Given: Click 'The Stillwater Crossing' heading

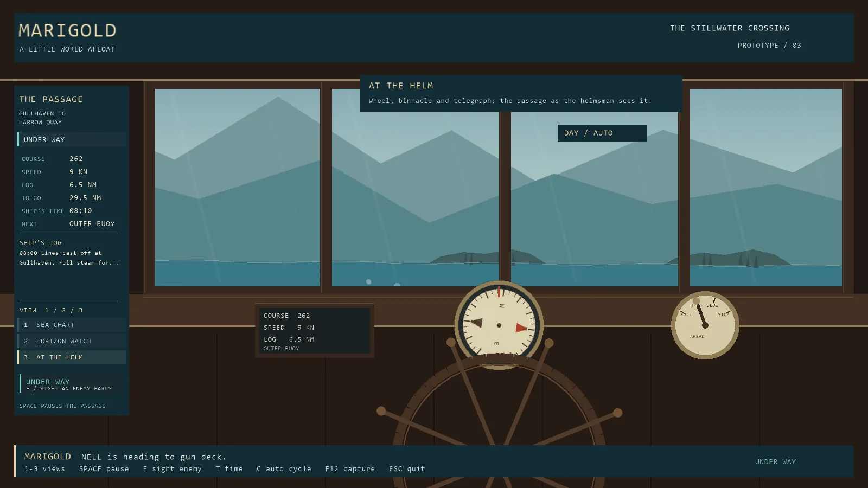Looking at the screenshot, I should [730, 28].
